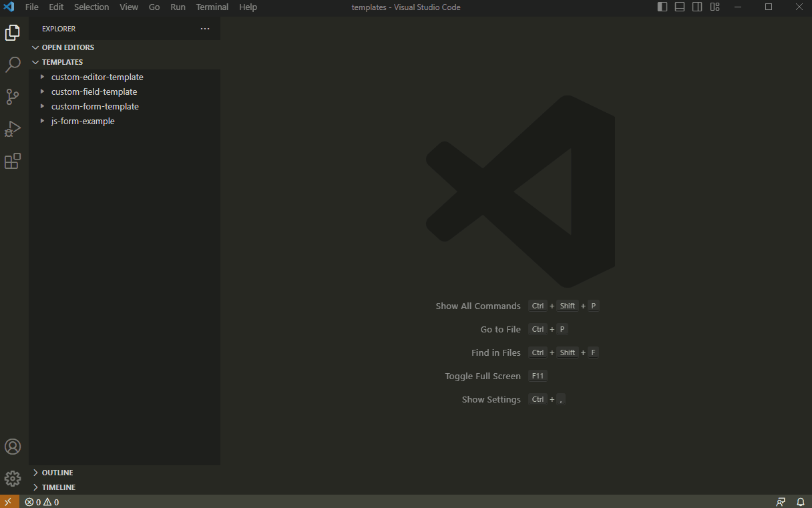Image resolution: width=812 pixels, height=508 pixels.
Task: Expand the custom-editor-template folder
Action: pyautogui.click(x=43, y=77)
